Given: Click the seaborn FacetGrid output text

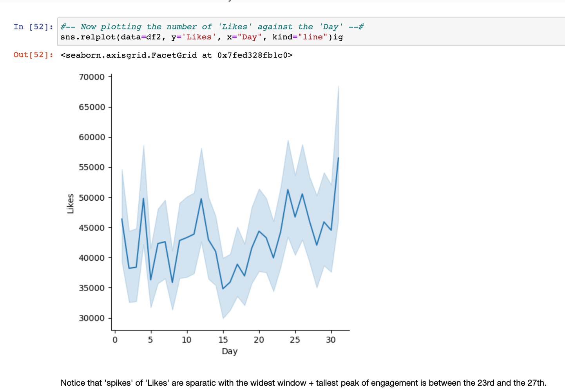Looking at the screenshot, I should [176, 55].
